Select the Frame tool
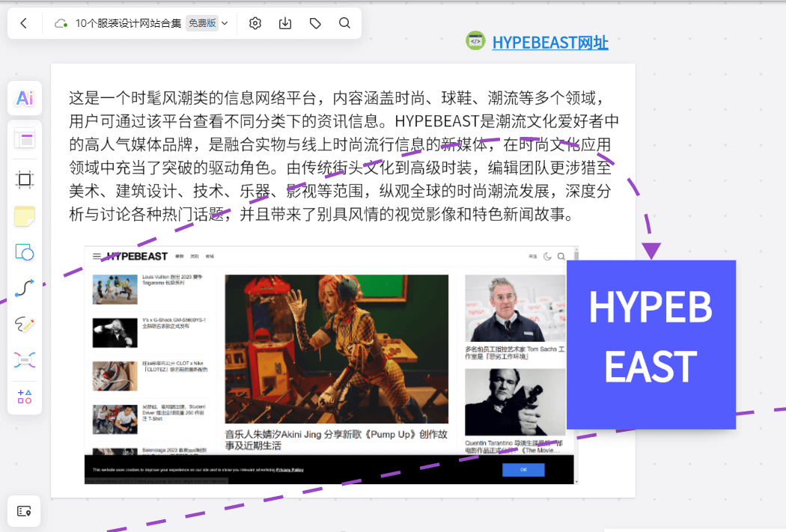The image size is (786, 532). (25, 180)
